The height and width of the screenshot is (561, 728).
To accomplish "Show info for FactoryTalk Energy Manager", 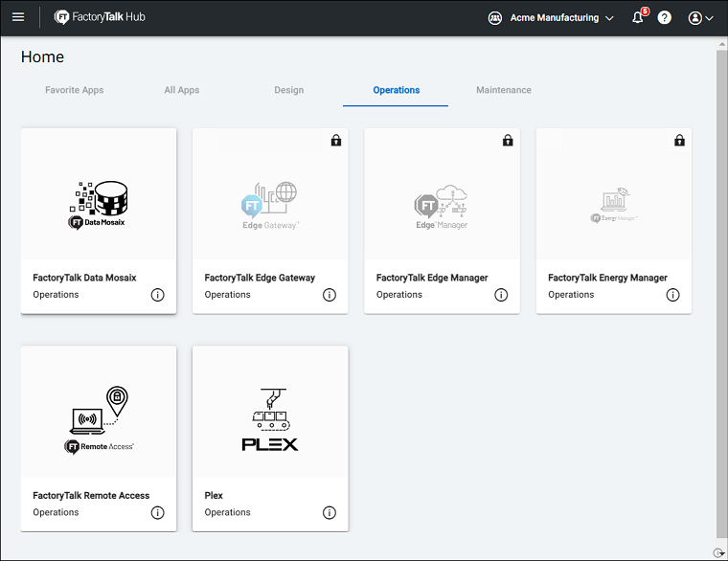I will 672,295.
